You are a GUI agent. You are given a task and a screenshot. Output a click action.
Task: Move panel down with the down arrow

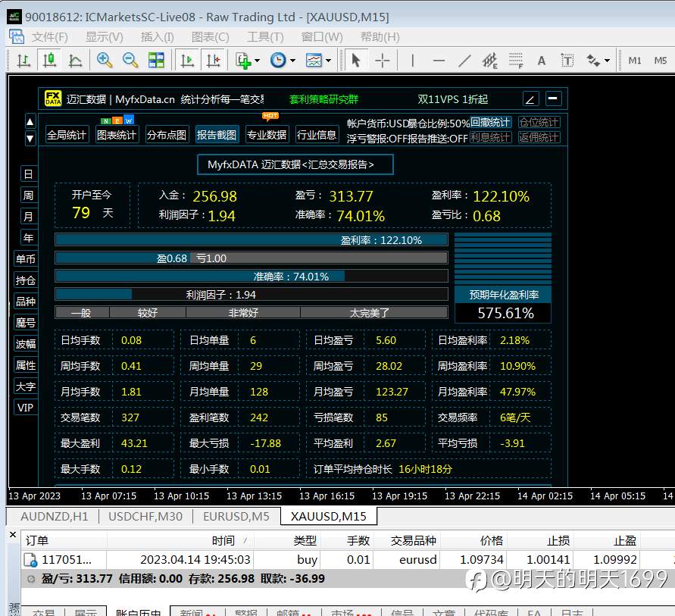click(x=30, y=138)
